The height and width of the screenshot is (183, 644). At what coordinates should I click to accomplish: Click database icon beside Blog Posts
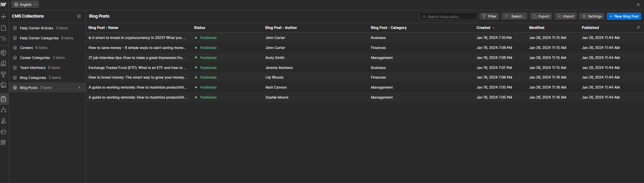click(x=15, y=88)
